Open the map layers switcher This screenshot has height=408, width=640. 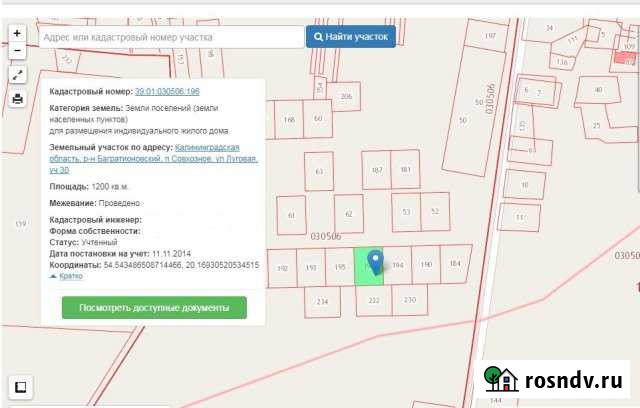tap(18, 387)
